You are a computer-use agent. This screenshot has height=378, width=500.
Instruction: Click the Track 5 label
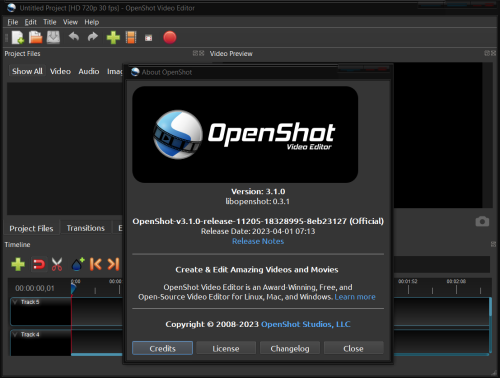coord(30,302)
